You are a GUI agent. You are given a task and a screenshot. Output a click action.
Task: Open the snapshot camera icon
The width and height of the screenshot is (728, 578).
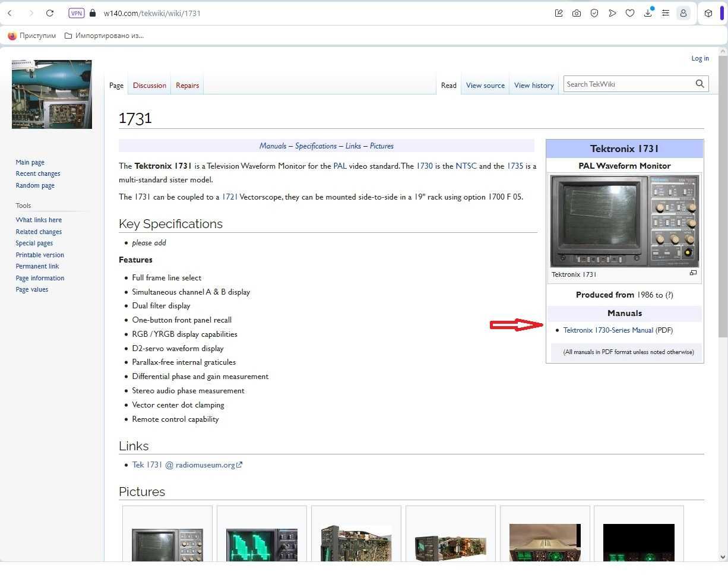click(x=577, y=13)
